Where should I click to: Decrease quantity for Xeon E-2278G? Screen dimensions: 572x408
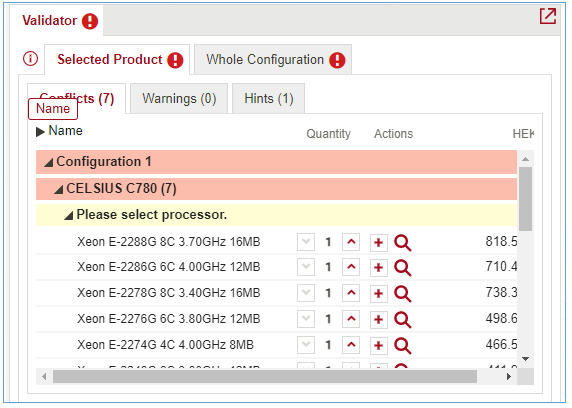click(306, 293)
